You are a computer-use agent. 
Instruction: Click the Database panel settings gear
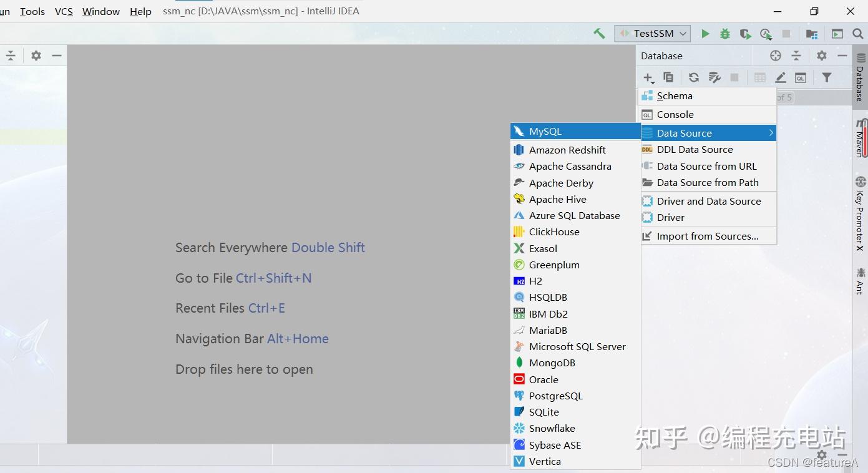[x=822, y=56]
